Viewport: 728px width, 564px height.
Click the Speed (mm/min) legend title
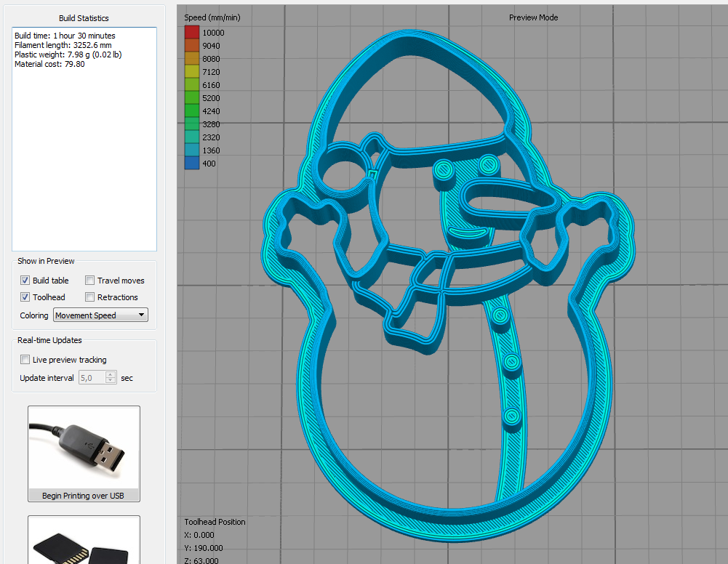tap(212, 17)
